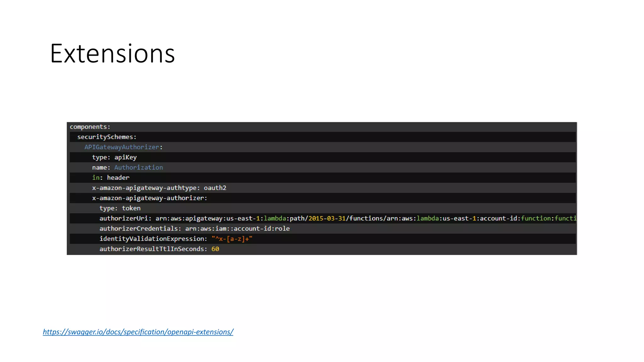
Task: Click the 60 TTL seconds value
Action: coord(215,249)
